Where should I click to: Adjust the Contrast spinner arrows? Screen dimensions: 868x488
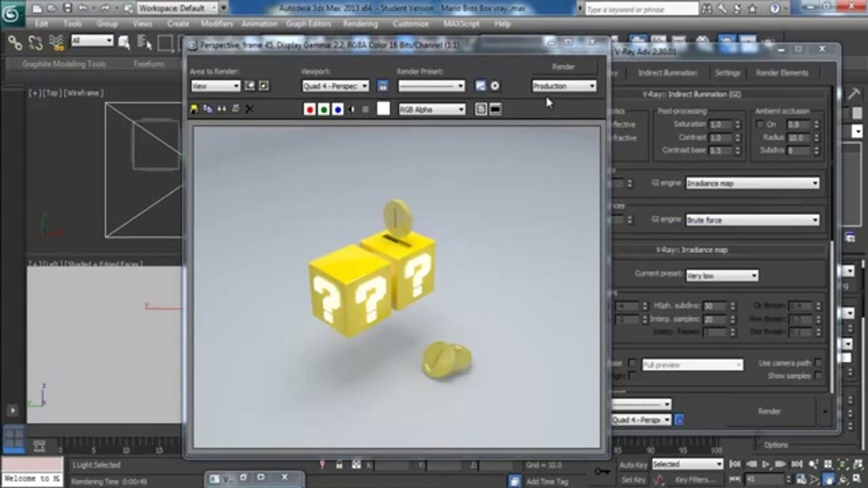pos(738,138)
